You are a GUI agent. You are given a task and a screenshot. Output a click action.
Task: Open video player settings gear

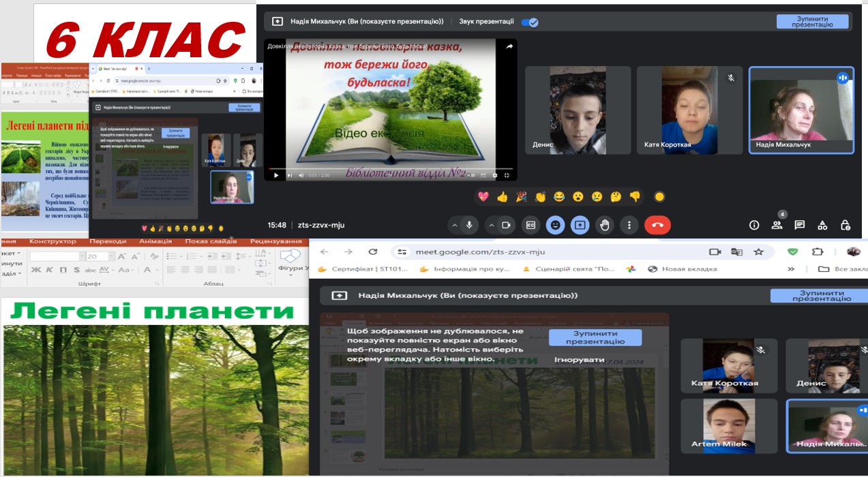(495, 175)
